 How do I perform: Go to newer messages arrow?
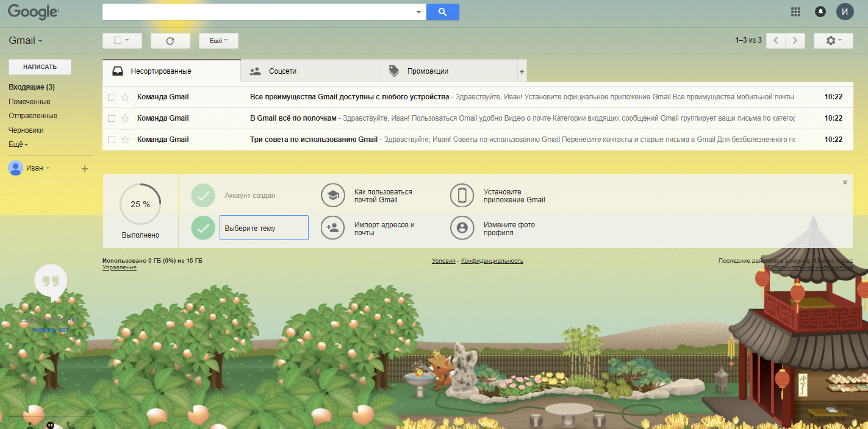pyautogui.click(x=776, y=41)
